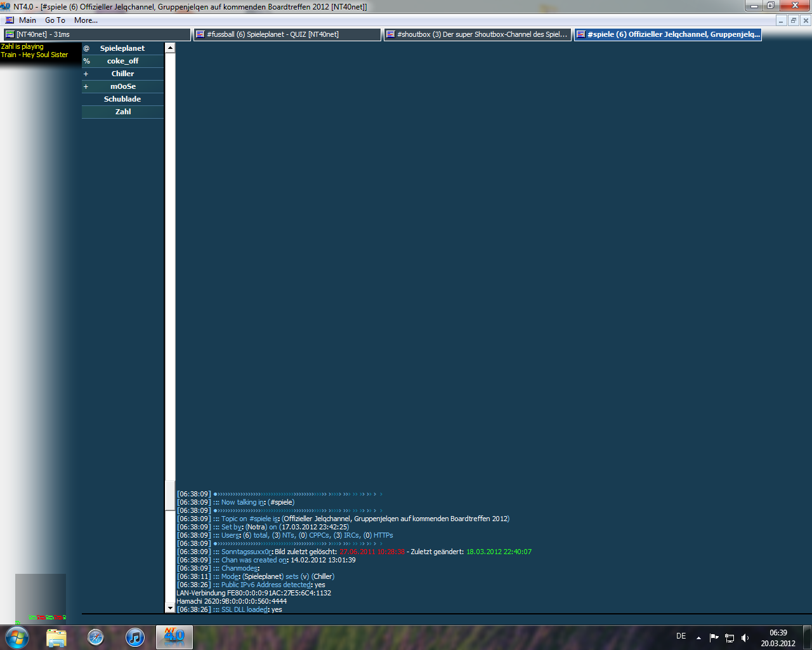Switch to the [NT40net] server tab
812x650 pixels.
[97, 34]
